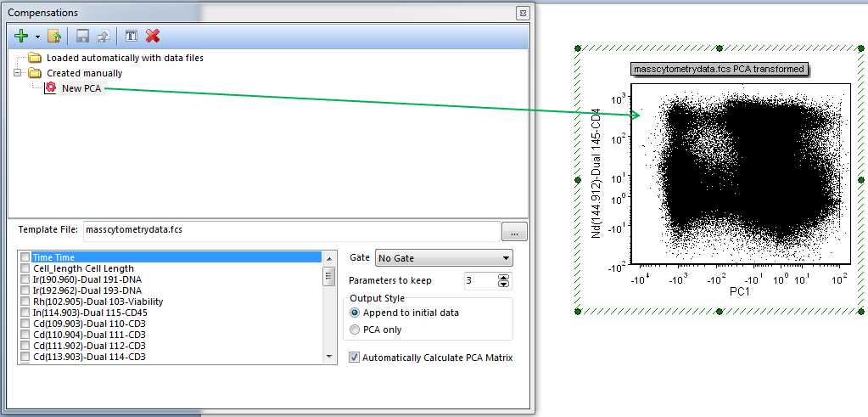Click the green plus add icon

click(x=22, y=37)
